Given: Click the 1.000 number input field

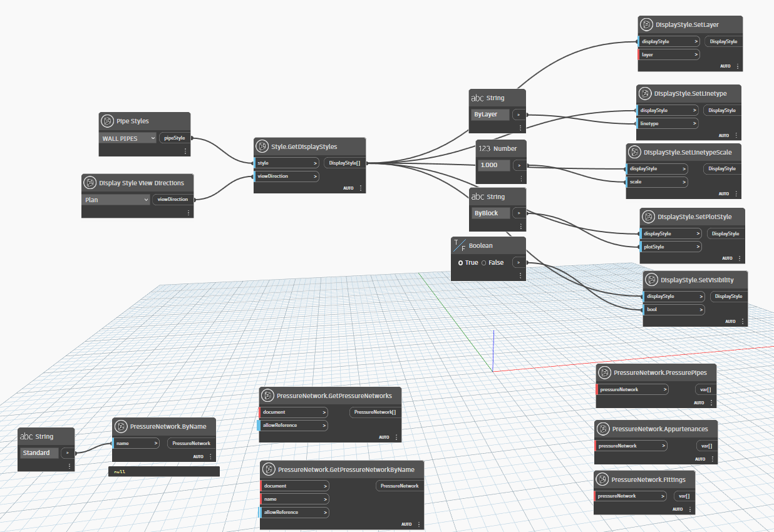Looking at the screenshot, I should click(493, 165).
